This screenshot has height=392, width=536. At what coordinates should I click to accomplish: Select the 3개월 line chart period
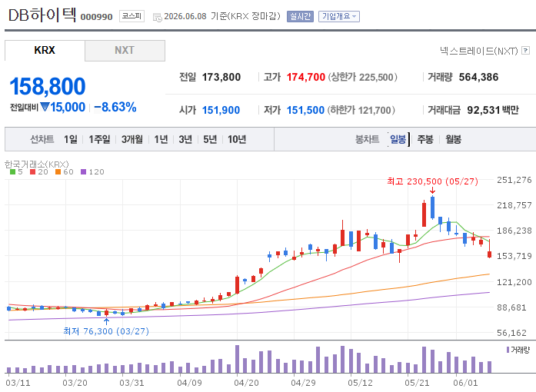click(132, 139)
